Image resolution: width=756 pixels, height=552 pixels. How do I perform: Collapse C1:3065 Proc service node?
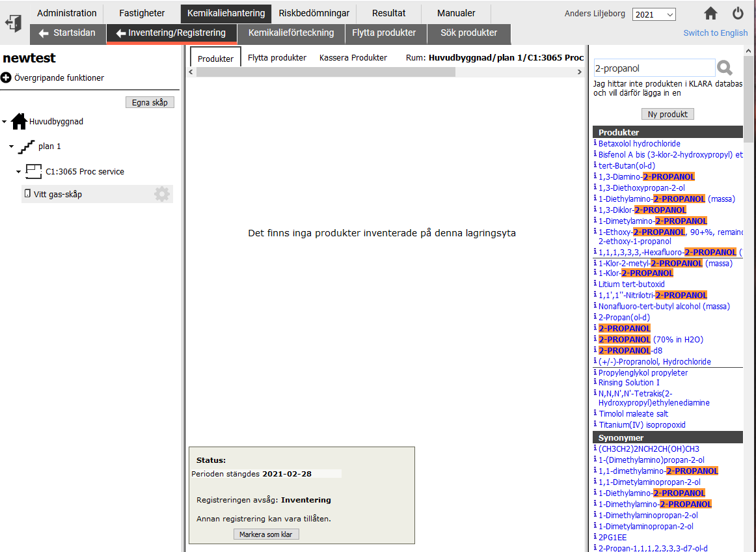[x=18, y=172]
